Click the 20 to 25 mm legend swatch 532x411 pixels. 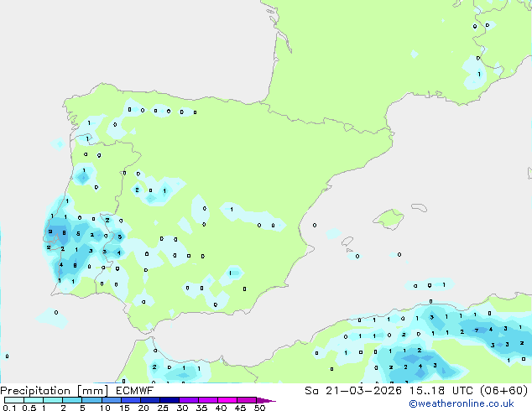(x=150, y=400)
